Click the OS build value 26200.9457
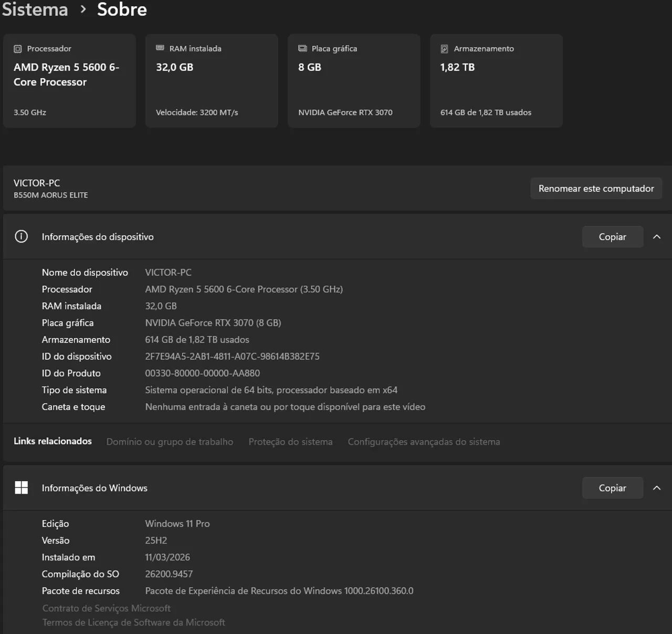This screenshot has width=672, height=634. coord(169,574)
